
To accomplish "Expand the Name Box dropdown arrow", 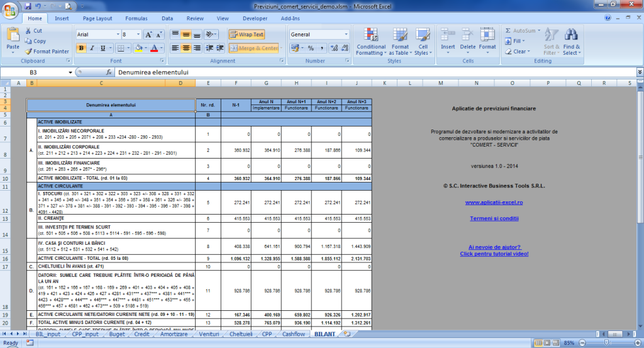I will tap(70, 72).
